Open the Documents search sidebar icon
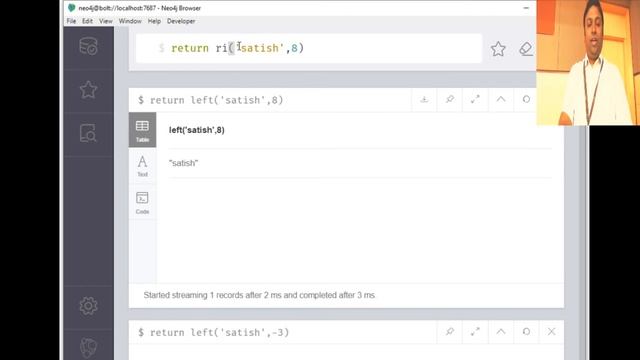Viewport: 640px width, 360px height. [88, 133]
